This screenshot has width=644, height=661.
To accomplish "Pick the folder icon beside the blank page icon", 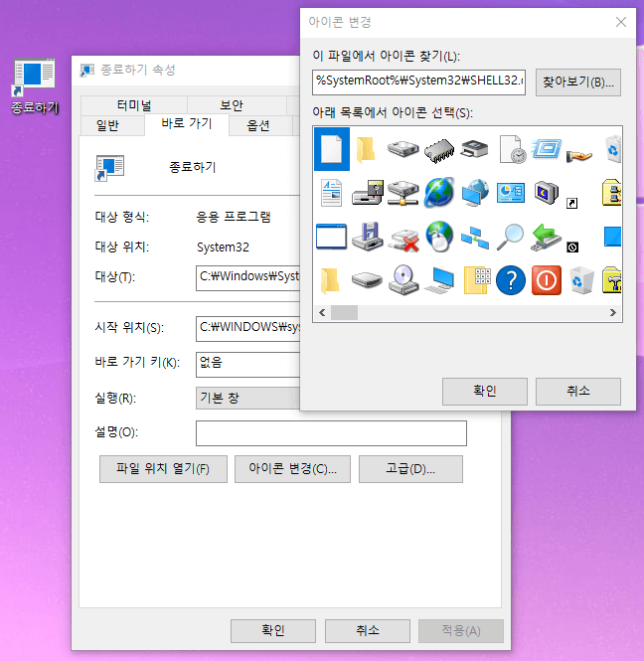I will (x=366, y=150).
